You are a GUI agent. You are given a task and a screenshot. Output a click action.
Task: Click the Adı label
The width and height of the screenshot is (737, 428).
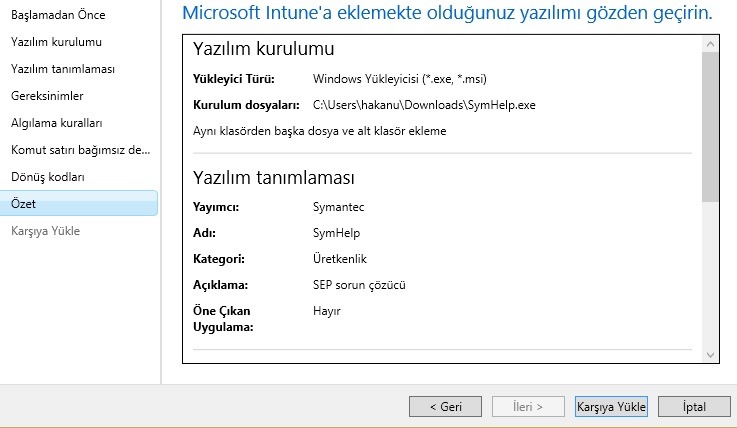(x=204, y=233)
